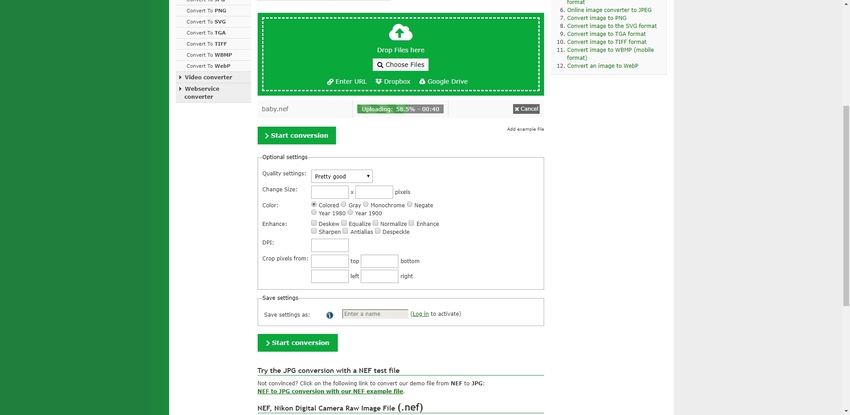The height and width of the screenshot is (415, 850).
Task: Click the cloud upload icon
Action: [400, 33]
